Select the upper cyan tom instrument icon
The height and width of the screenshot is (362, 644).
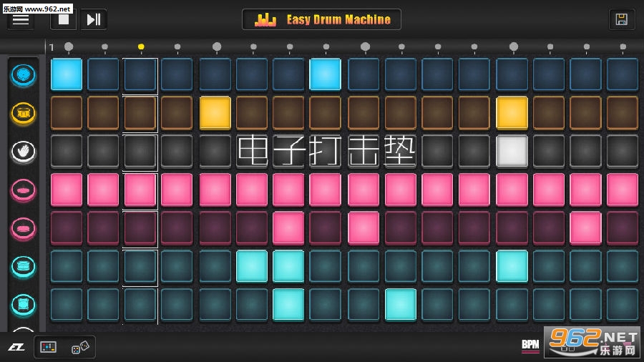[24, 266]
